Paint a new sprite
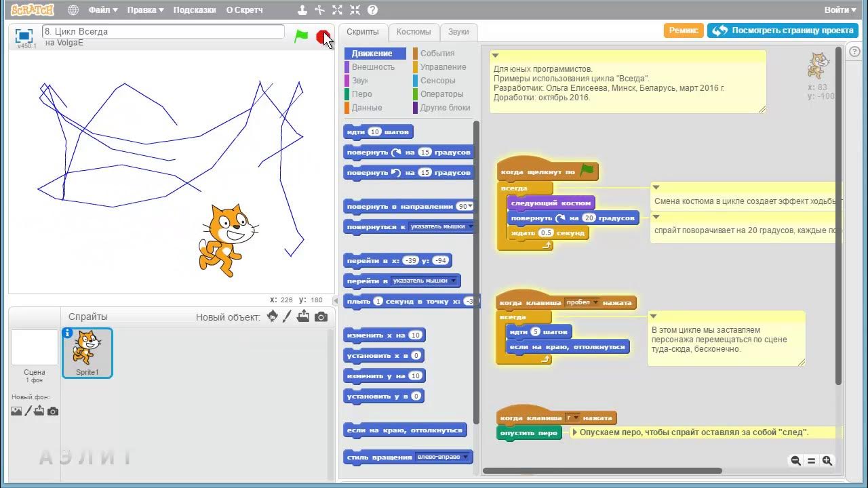Viewport: 868px width, 488px height. 288,317
